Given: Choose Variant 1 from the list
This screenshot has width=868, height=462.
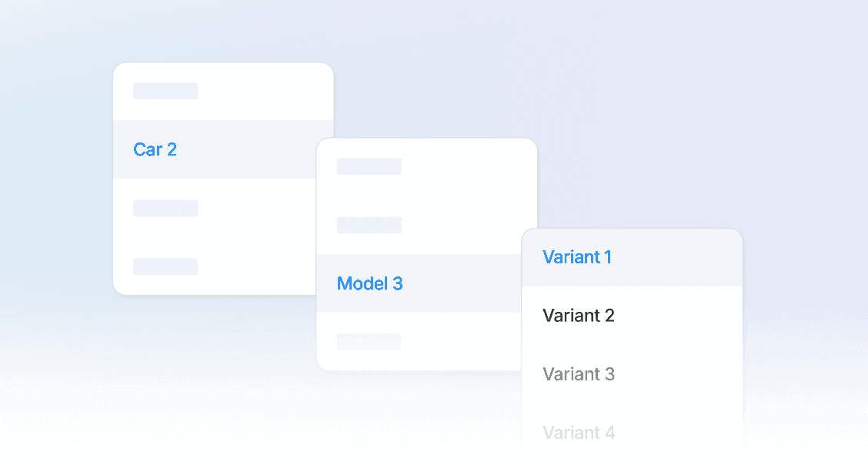Looking at the screenshot, I should click(x=577, y=257).
